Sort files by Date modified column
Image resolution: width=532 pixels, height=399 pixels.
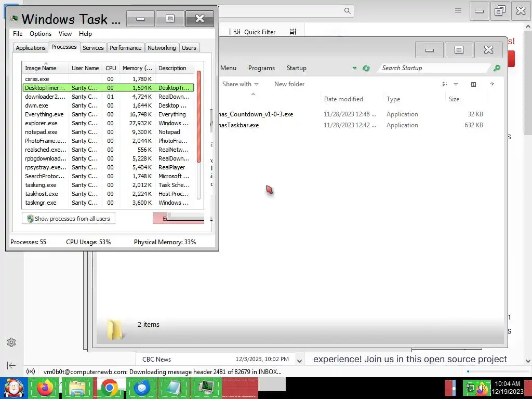pyautogui.click(x=352, y=99)
